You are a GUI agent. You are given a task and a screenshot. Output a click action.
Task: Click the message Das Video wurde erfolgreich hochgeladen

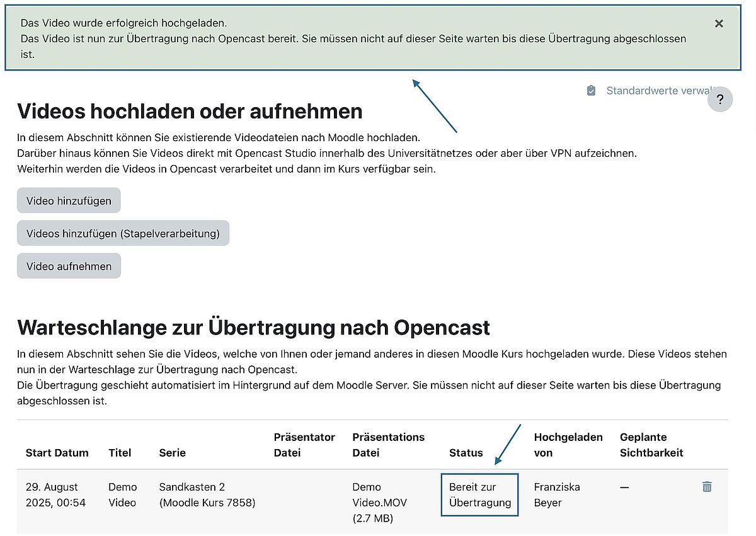(x=123, y=23)
